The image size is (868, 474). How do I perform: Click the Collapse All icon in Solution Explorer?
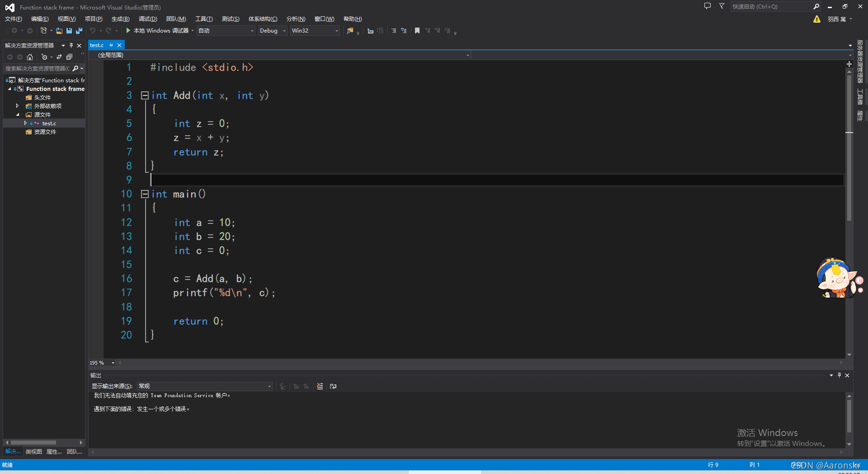69,57
